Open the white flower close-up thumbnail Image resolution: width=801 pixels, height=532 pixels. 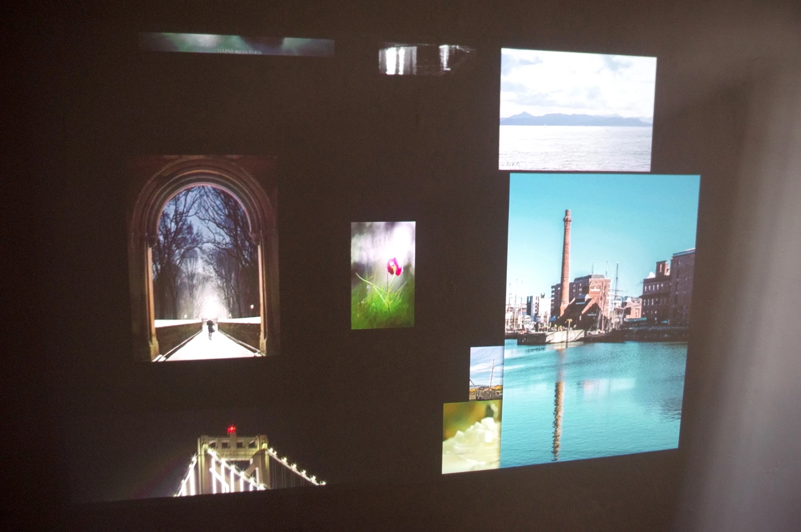471,437
